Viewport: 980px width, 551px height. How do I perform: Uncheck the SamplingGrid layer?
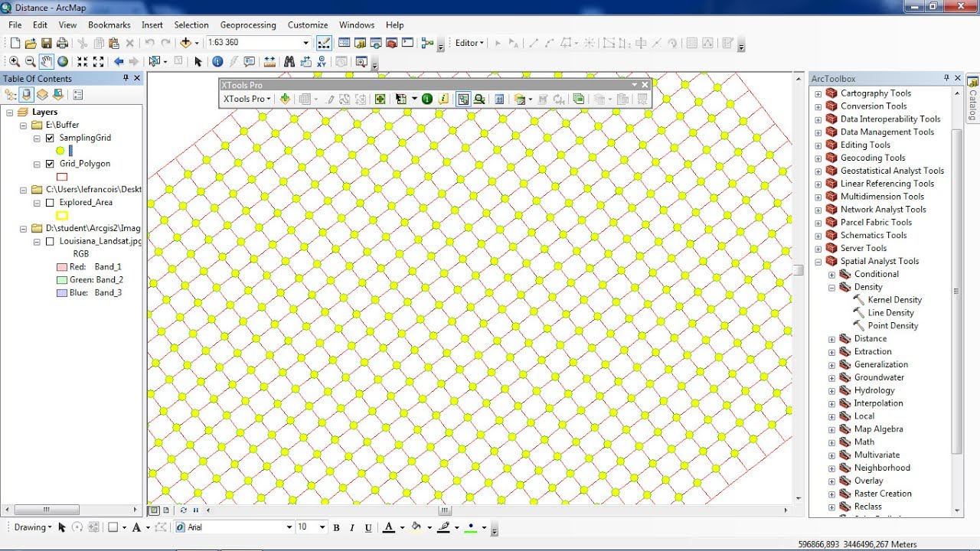click(51, 138)
